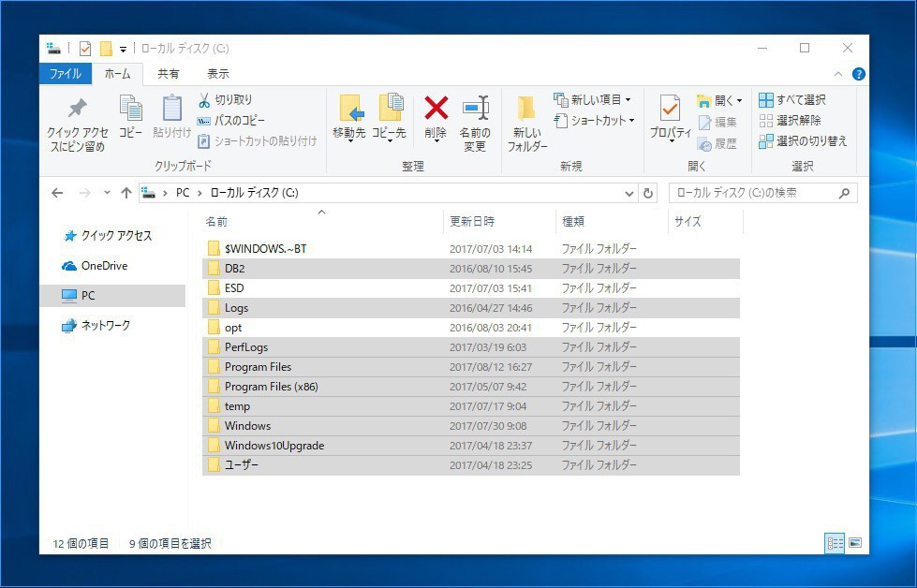Click 選択解除 to deselect everything
This screenshot has height=588, width=917.
[x=790, y=121]
